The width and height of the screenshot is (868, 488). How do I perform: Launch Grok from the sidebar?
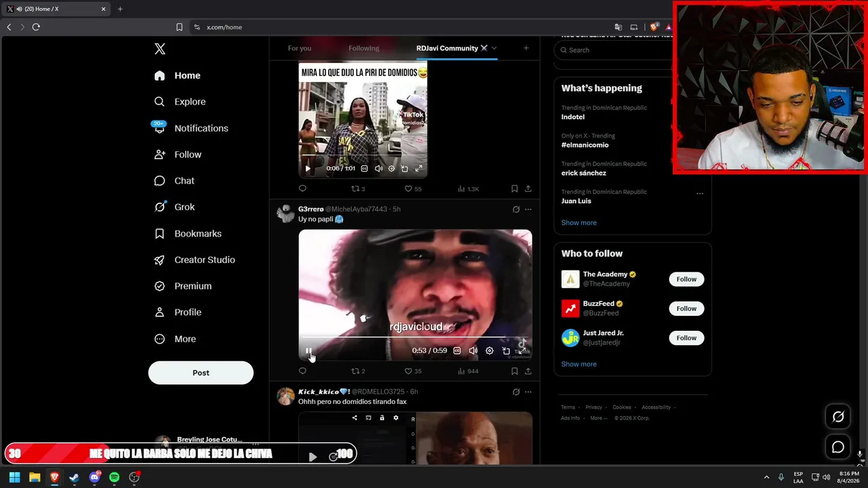[175, 207]
